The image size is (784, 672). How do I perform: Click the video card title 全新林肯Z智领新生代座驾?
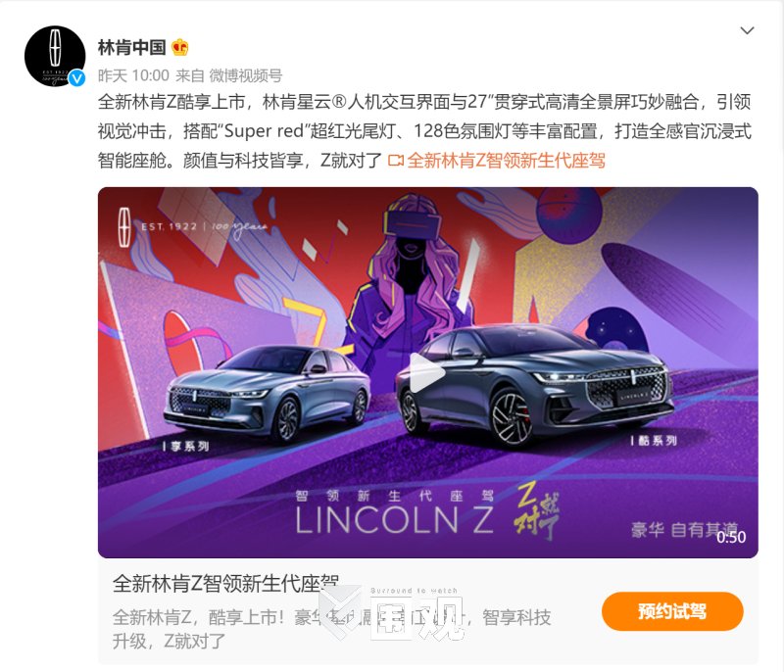pos(225,583)
